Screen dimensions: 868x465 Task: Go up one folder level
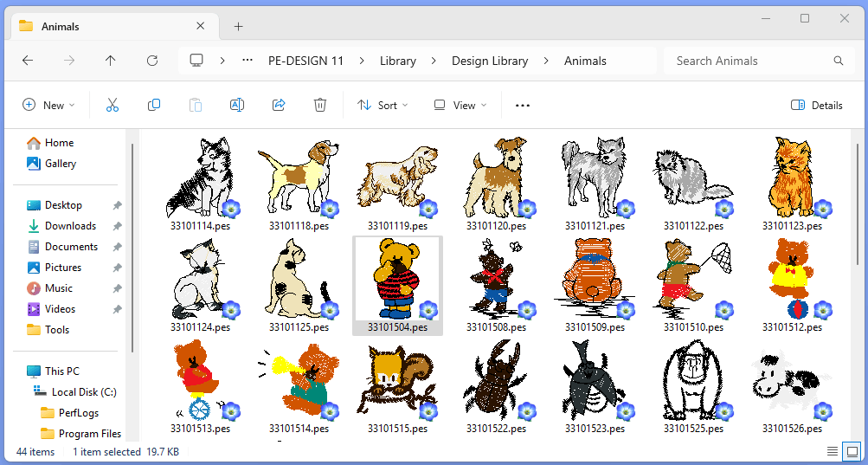pos(111,61)
